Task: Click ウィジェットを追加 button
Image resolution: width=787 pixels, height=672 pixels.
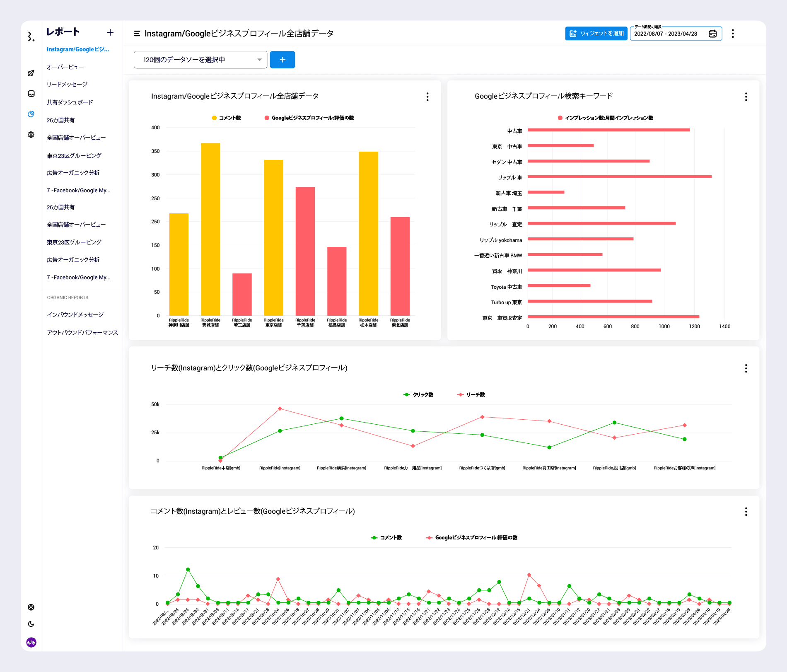Action: tap(596, 34)
